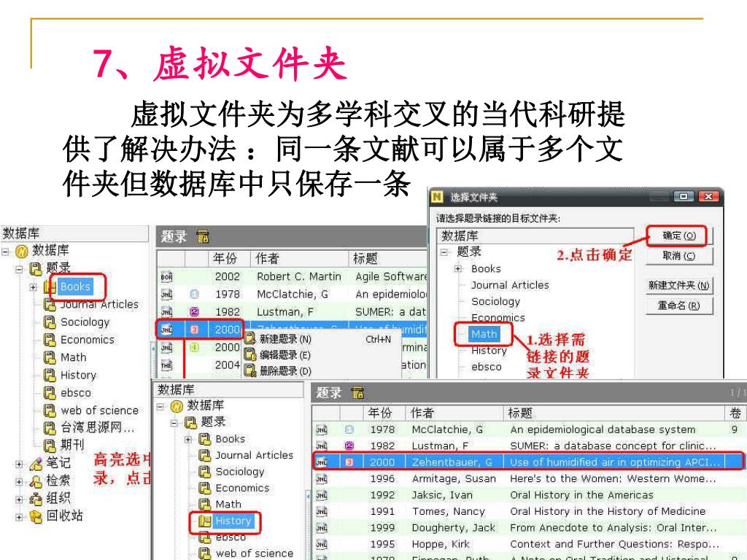
Task: Click JNL type icon on McClatchie 1978 upper row
Action: (166, 295)
